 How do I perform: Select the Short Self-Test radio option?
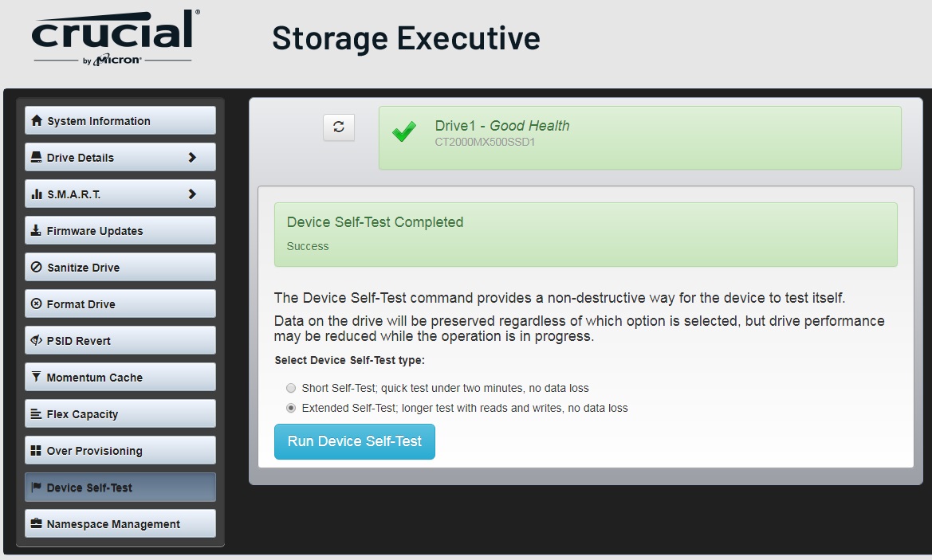point(291,388)
